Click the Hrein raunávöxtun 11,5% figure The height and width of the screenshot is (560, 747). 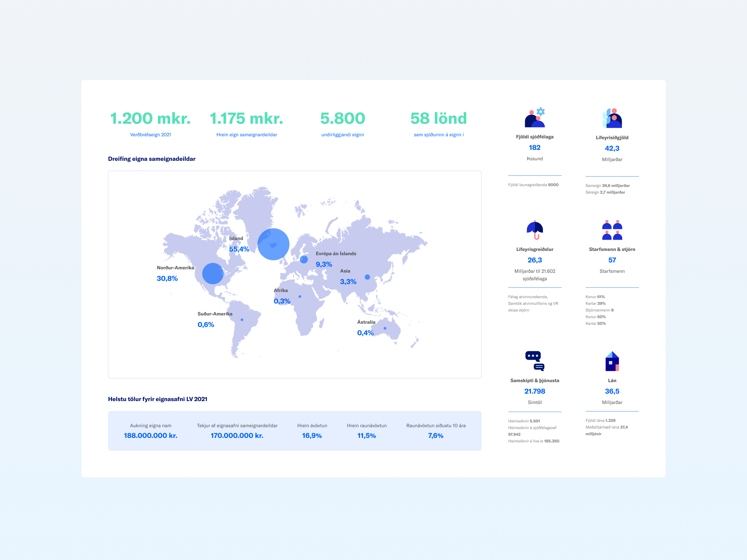[366, 435]
